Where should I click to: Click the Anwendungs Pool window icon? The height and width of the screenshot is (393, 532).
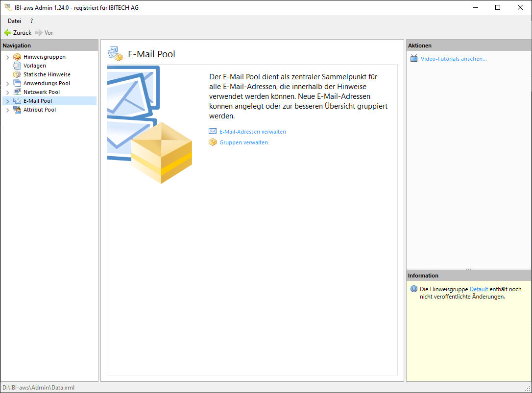(17, 83)
